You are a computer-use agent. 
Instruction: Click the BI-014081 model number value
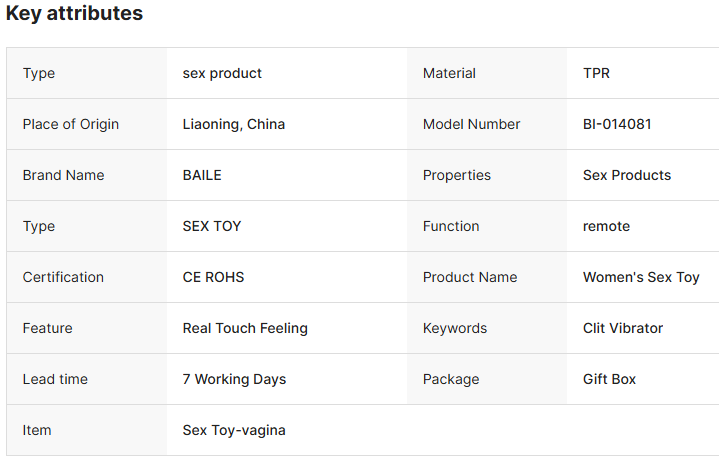(617, 124)
